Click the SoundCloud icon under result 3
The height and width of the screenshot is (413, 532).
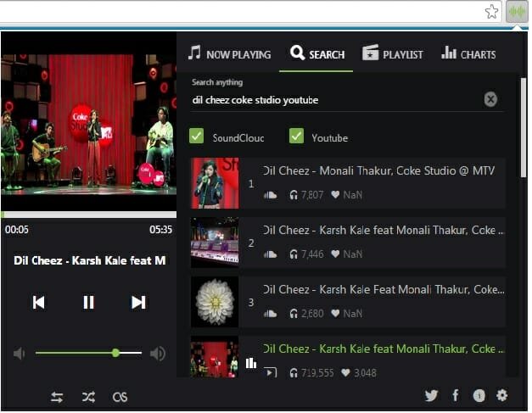270,314
